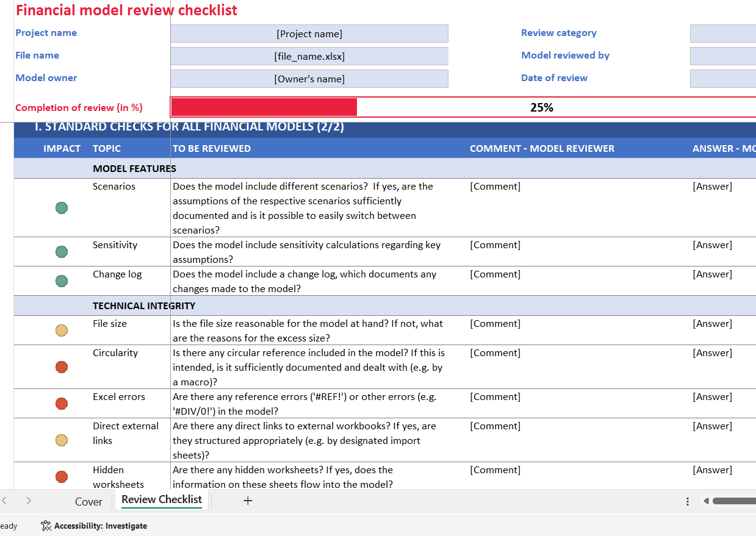This screenshot has height=536, width=756.
Task: Click the Review category label
Action: click(x=559, y=33)
